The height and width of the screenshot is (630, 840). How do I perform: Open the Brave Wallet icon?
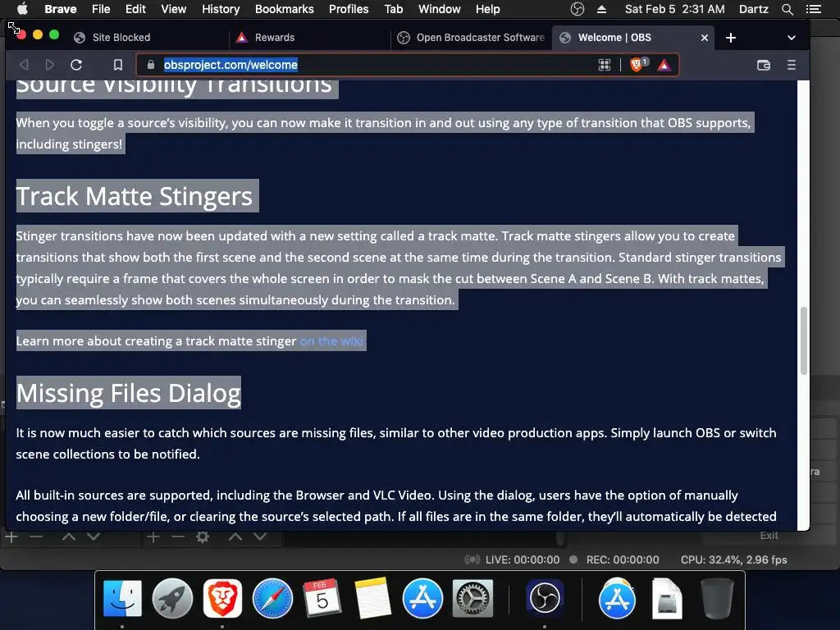pos(764,65)
